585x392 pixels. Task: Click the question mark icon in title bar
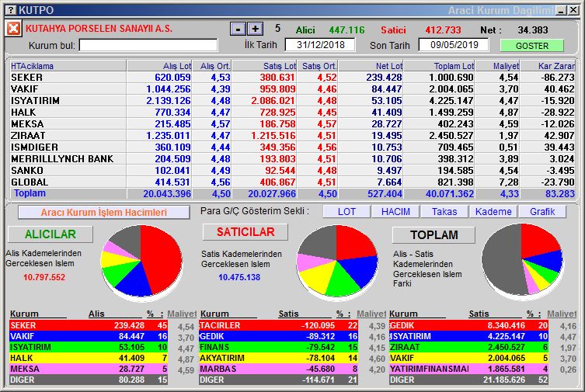click(x=12, y=10)
